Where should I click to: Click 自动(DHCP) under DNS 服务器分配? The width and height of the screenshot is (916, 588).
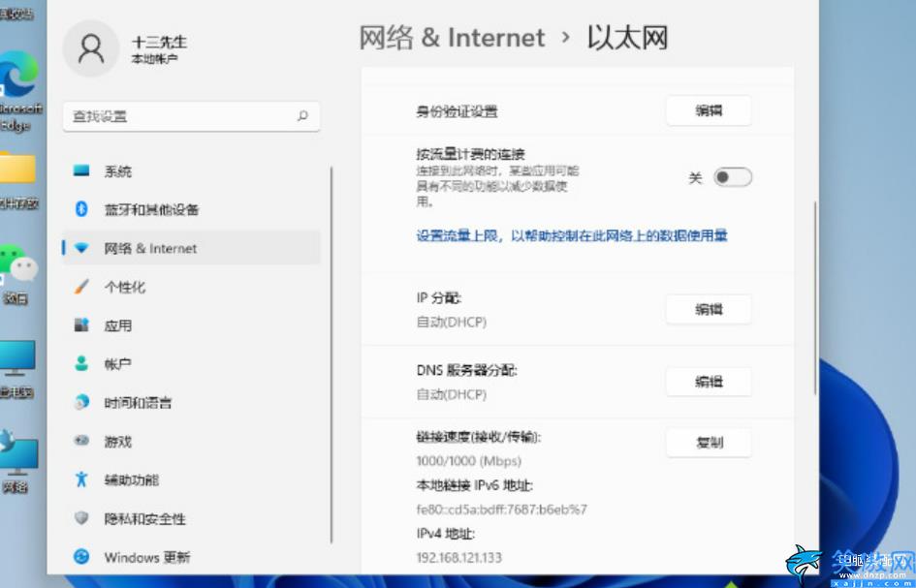pyautogui.click(x=451, y=394)
